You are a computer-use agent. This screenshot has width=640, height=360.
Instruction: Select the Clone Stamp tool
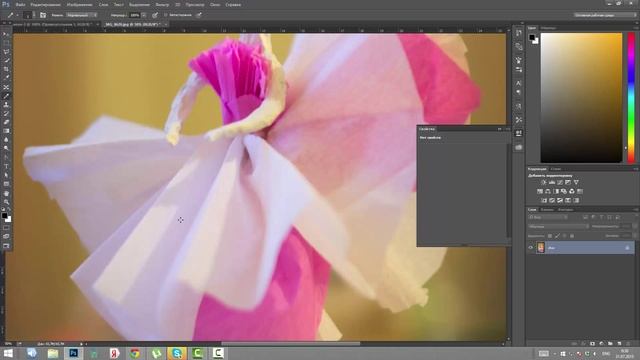(x=6, y=104)
